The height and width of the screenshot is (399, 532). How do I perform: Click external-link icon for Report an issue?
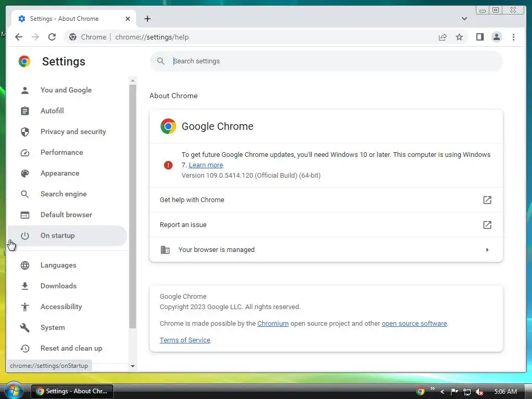point(487,224)
